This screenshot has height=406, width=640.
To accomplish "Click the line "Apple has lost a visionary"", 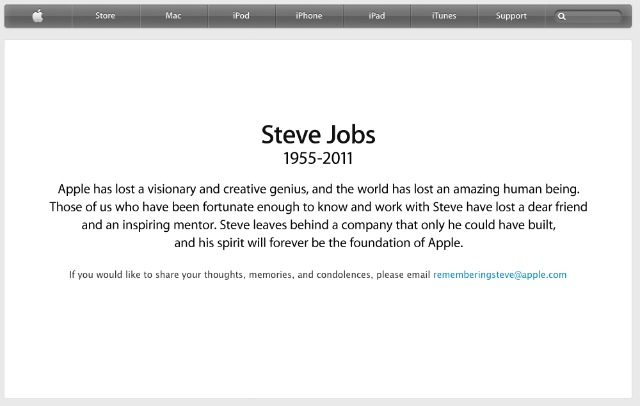I will pos(318,189).
